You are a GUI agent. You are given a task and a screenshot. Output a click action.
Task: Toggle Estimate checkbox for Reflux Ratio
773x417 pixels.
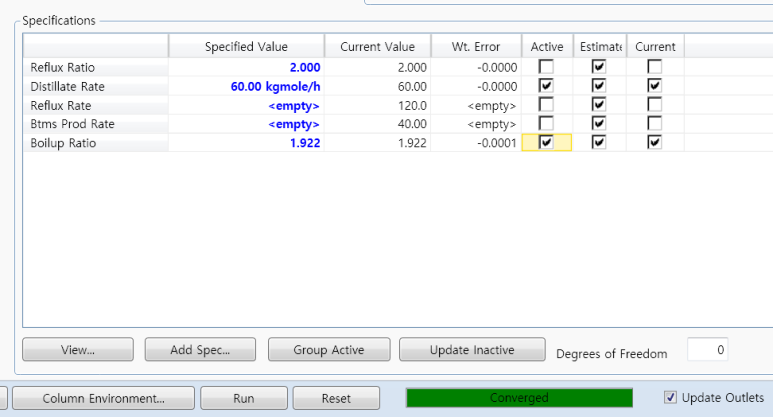click(x=599, y=67)
